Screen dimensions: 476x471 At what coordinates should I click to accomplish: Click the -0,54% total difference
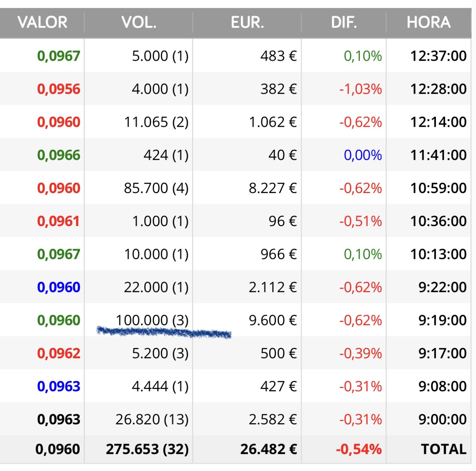pos(358,449)
